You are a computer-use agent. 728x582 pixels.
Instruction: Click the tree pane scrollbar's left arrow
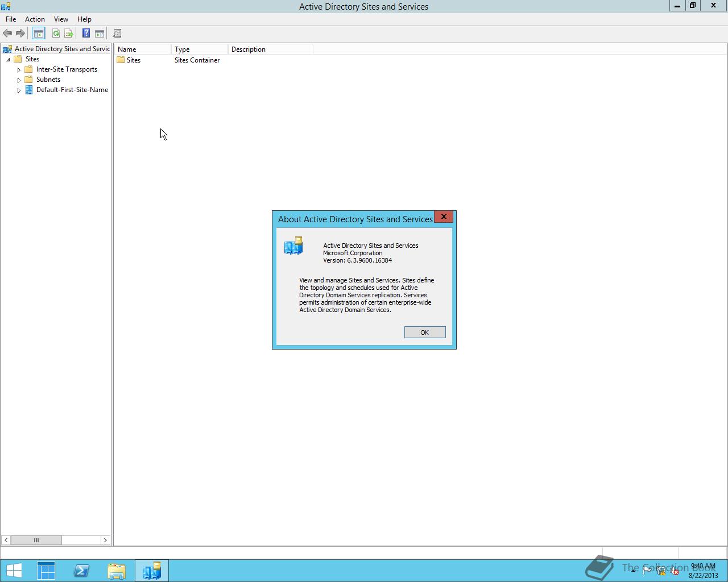click(6, 540)
